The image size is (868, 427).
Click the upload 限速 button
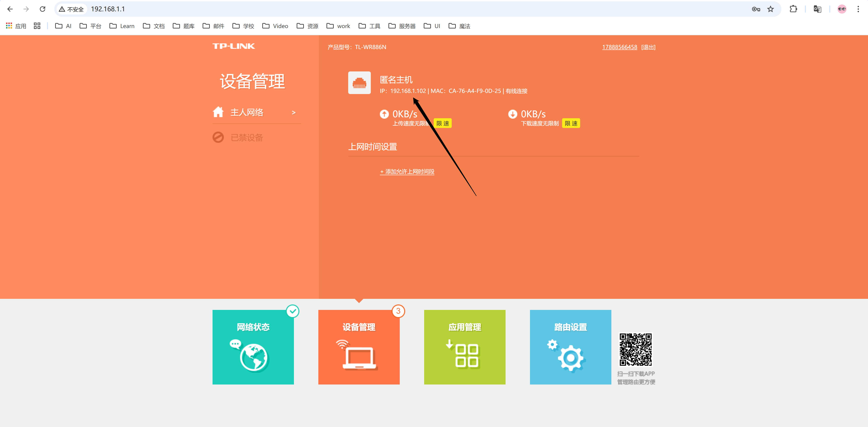pos(442,123)
